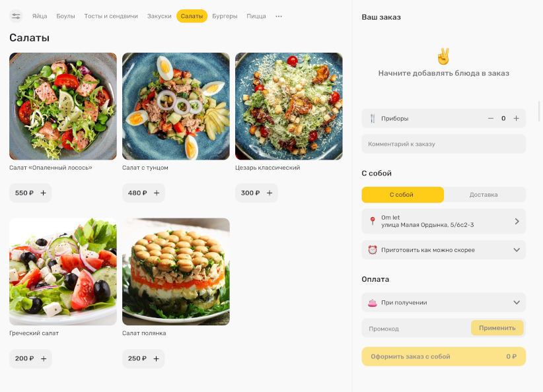Switch to the Бургеры category tab
The image size is (543, 392).
pyautogui.click(x=225, y=16)
